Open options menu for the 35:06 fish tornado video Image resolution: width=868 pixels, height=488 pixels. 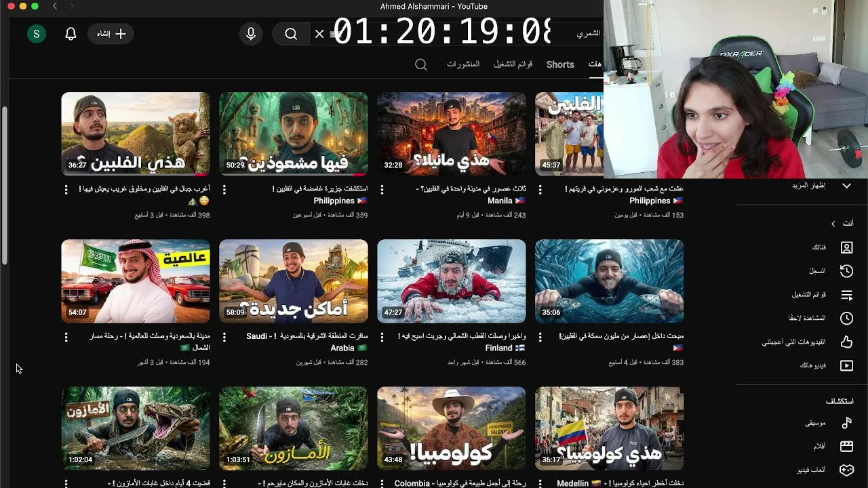pyautogui.click(x=540, y=337)
